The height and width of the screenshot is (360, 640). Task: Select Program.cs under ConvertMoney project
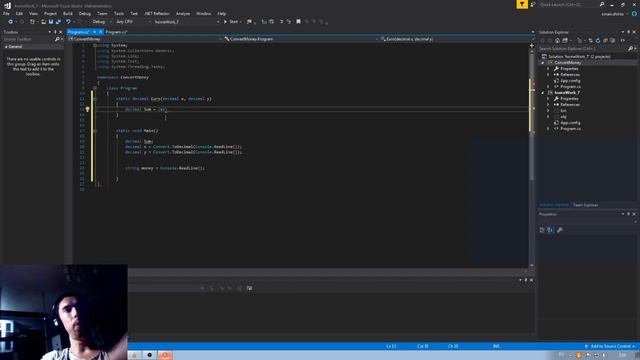[571, 87]
